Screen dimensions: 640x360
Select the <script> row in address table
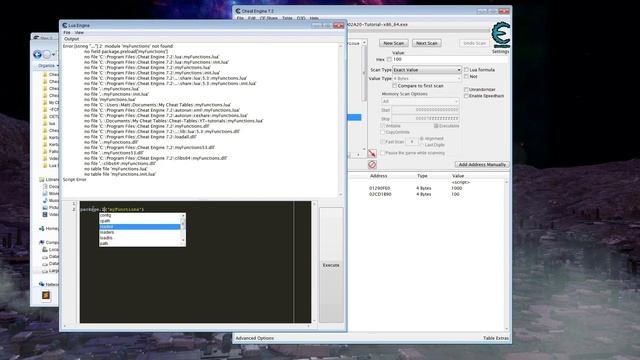427,182
